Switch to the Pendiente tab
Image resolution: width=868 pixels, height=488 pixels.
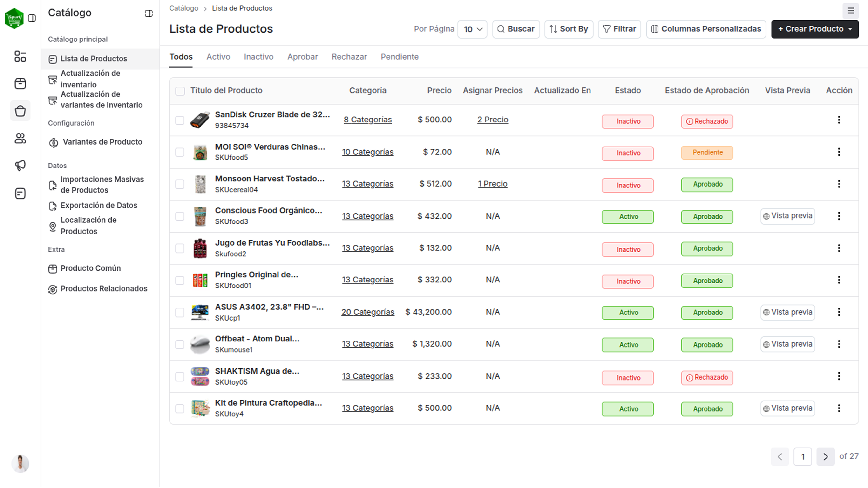click(x=400, y=57)
